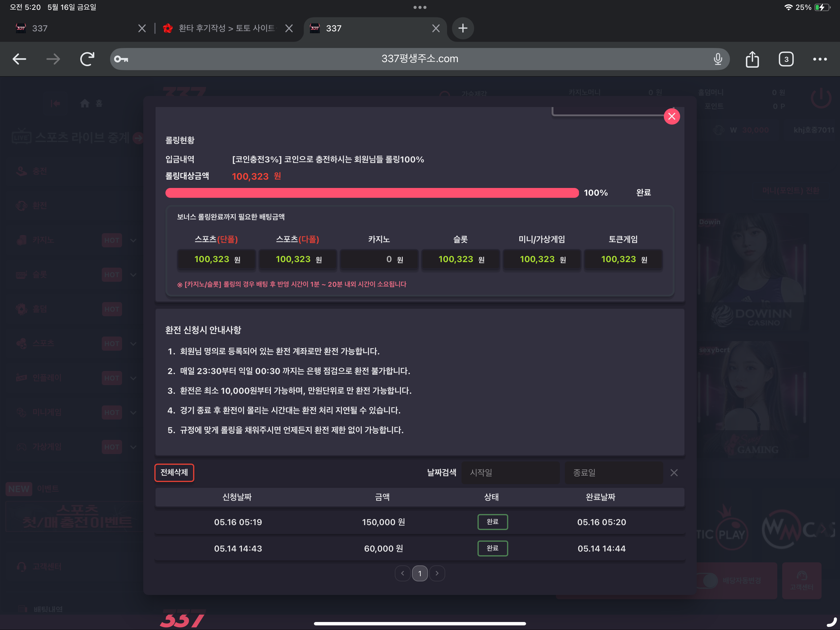840x630 pixels.
Task: Switch to the first 337 tab
Action: [x=80, y=28]
